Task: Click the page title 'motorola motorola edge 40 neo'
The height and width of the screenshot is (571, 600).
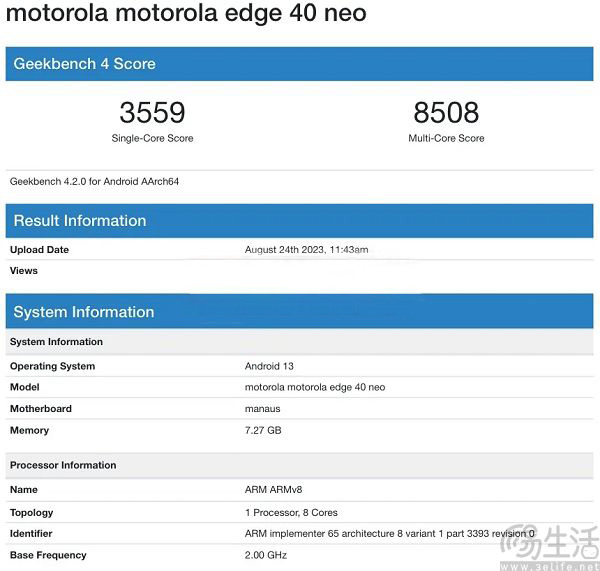Action: point(186,13)
